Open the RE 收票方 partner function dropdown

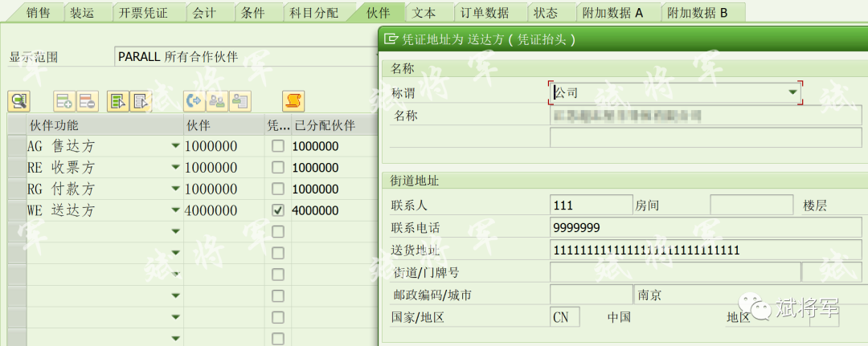175,168
